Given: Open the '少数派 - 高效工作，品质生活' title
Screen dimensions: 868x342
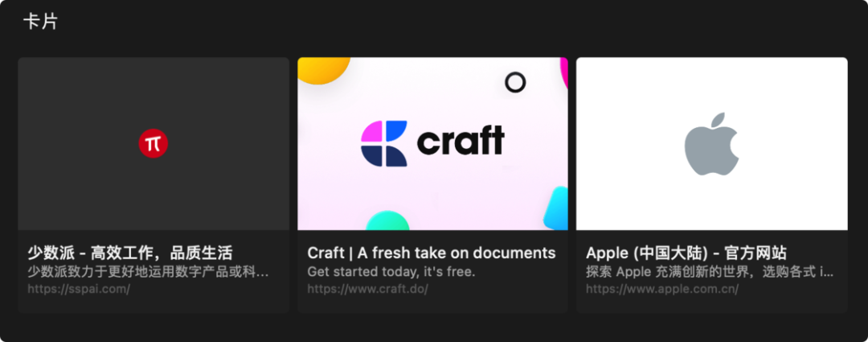Looking at the screenshot, I should pyautogui.click(x=130, y=253).
